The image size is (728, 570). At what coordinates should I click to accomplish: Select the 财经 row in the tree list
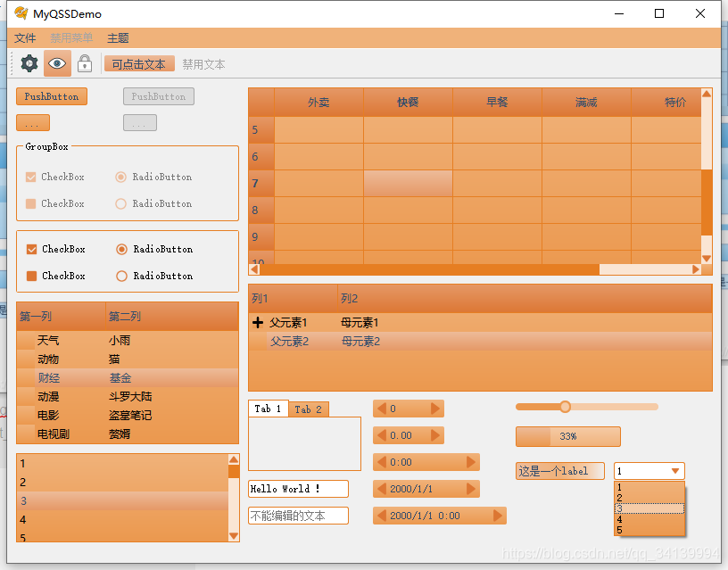128,378
